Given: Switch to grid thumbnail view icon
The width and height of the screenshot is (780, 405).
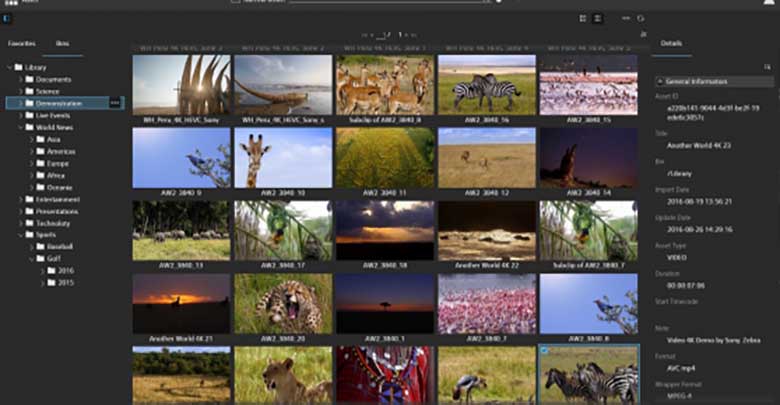Looking at the screenshot, I should (x=583, y=18).
